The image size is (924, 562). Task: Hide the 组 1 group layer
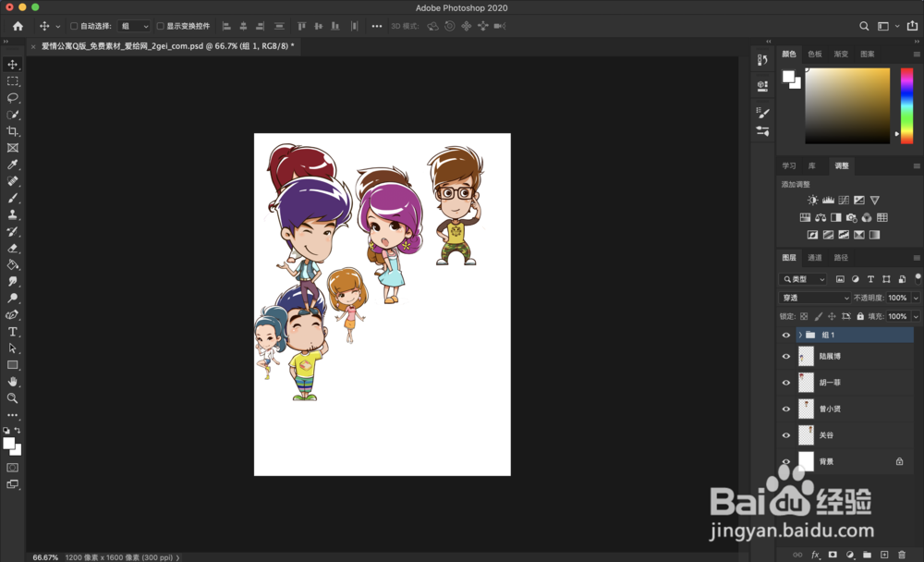click(786, 335)
